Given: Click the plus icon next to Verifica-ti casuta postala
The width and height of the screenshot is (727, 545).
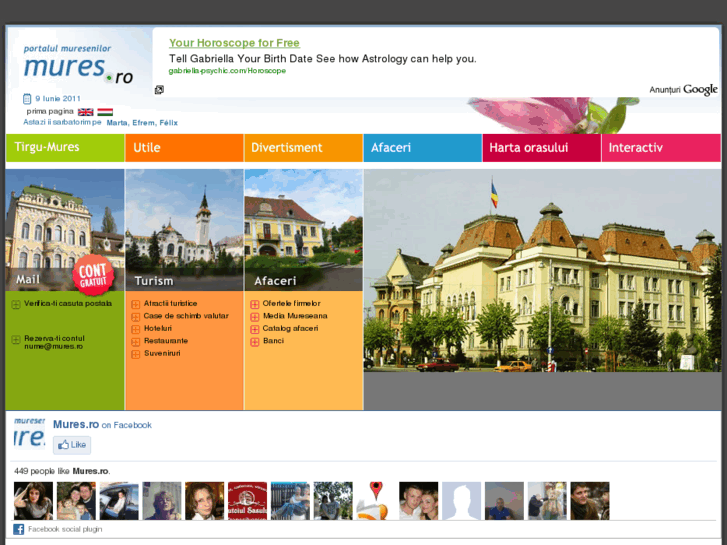Looking at the screenshot, I should [x=16, y=304].
